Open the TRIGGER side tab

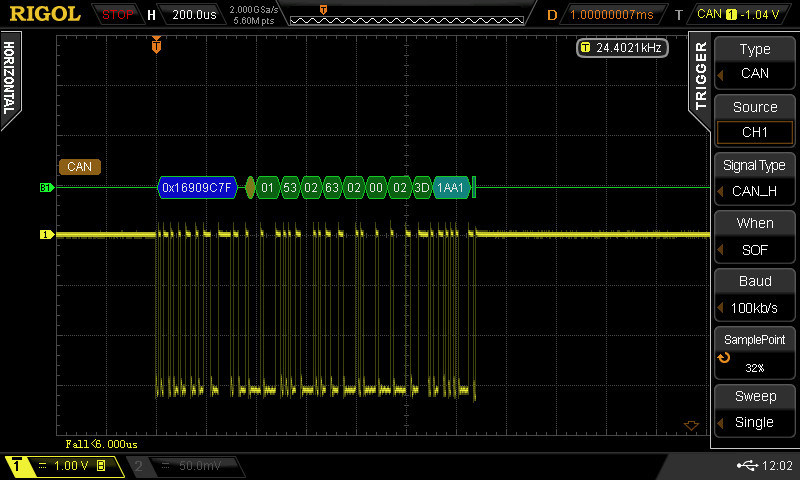(x=701, y=75)
